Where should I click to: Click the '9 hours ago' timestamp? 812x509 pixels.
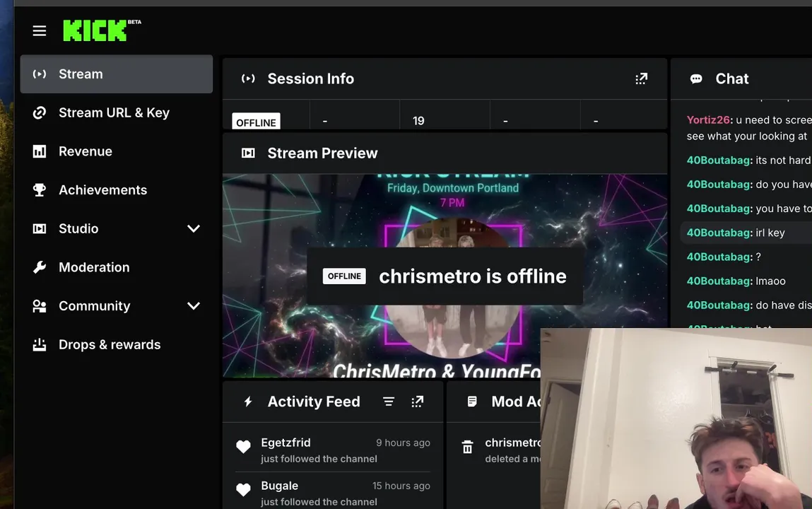point(403,443)
